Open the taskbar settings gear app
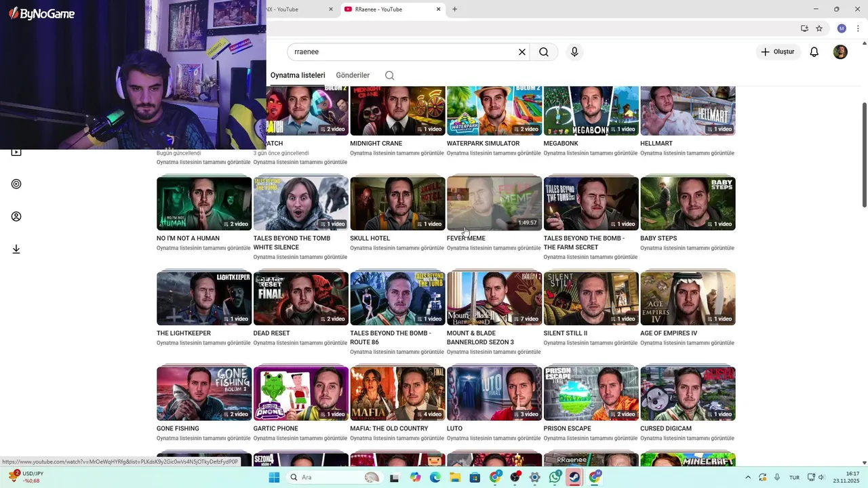 pos(534,477)
